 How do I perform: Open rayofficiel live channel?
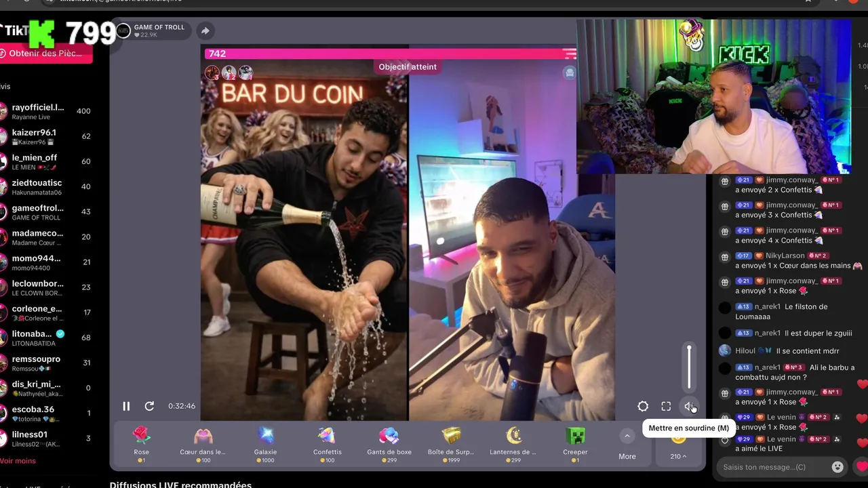coord(46,112)
